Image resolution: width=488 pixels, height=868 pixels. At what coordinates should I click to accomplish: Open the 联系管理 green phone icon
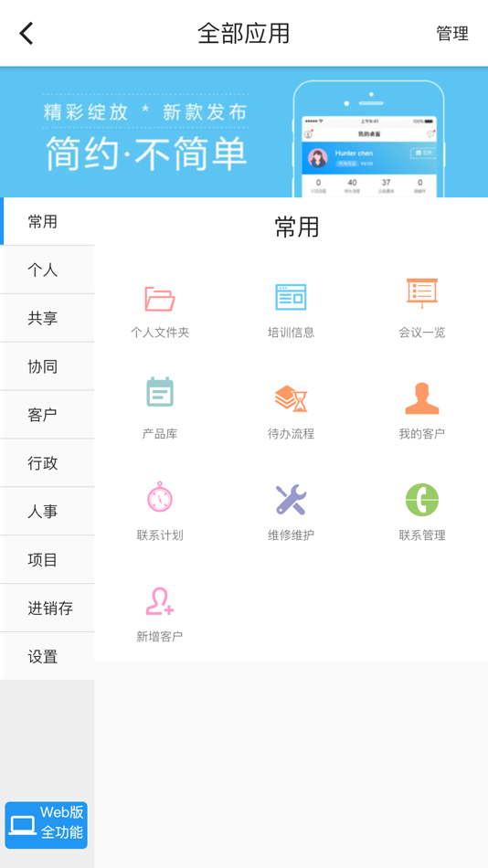(422, 500)
